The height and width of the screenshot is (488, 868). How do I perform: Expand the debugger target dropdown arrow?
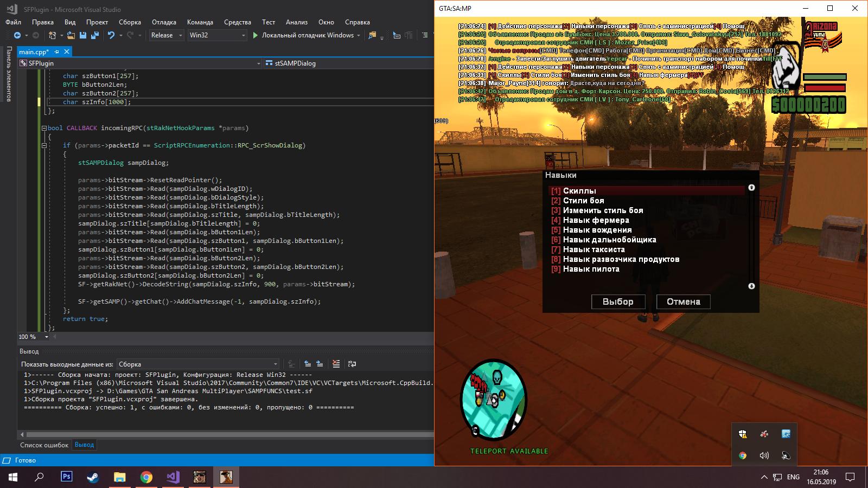pyautogui.click(x=359, y=35)
